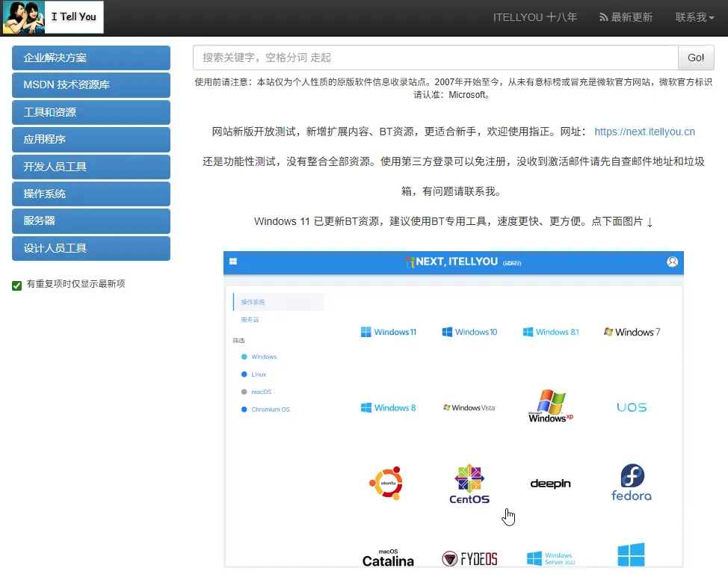Viewport: 728px width, 580px height.
Task: Click the grid menu icon in NEXT banner
Action: 233,262
